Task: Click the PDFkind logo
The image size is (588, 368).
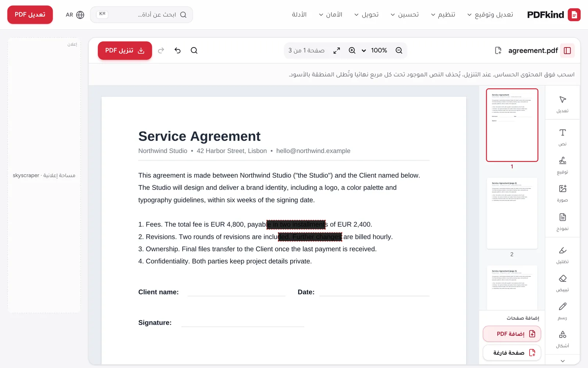Action: [554, 15]
